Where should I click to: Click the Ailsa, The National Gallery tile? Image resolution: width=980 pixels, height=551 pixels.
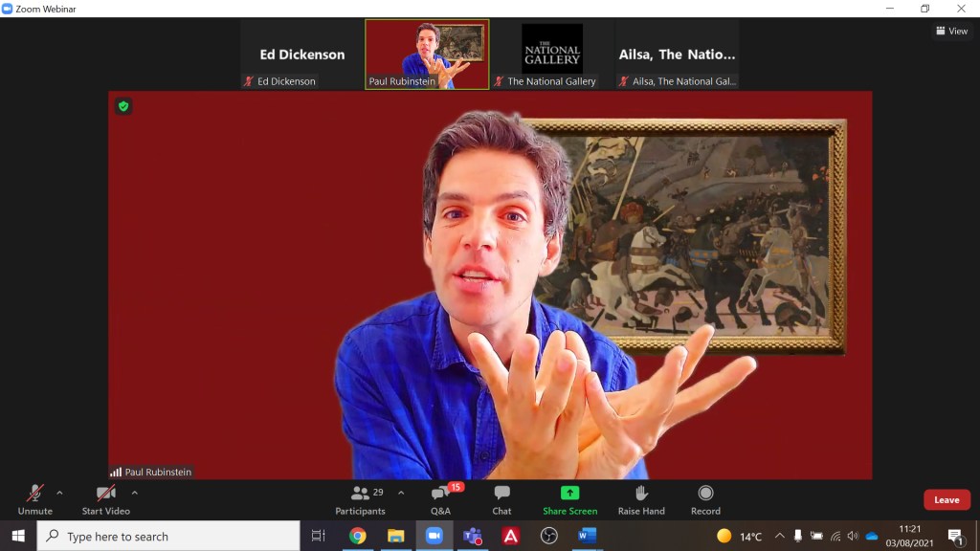tap(677, 55)
